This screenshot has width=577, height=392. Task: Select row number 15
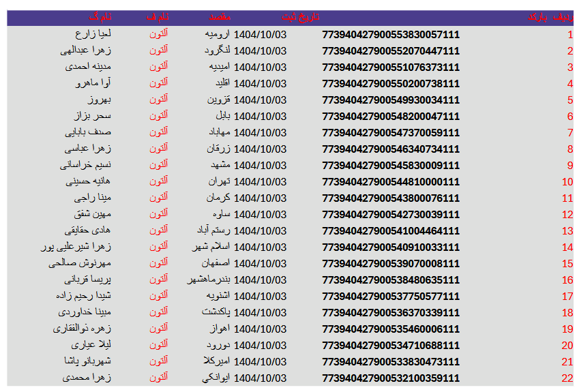point(567,264)
